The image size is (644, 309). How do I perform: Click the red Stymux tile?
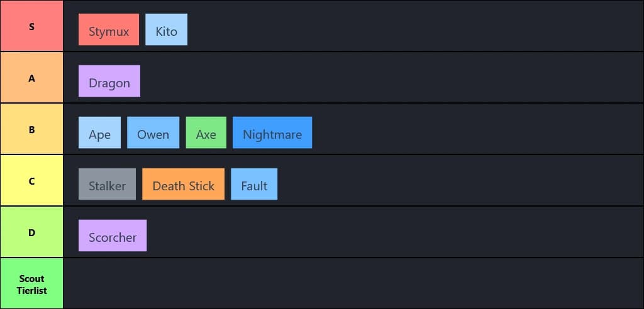[109, 30]
